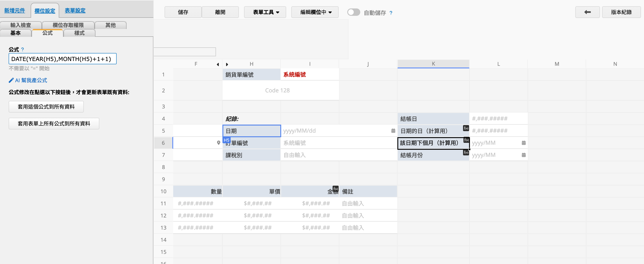Click the 版本紀錄 button

621,12
